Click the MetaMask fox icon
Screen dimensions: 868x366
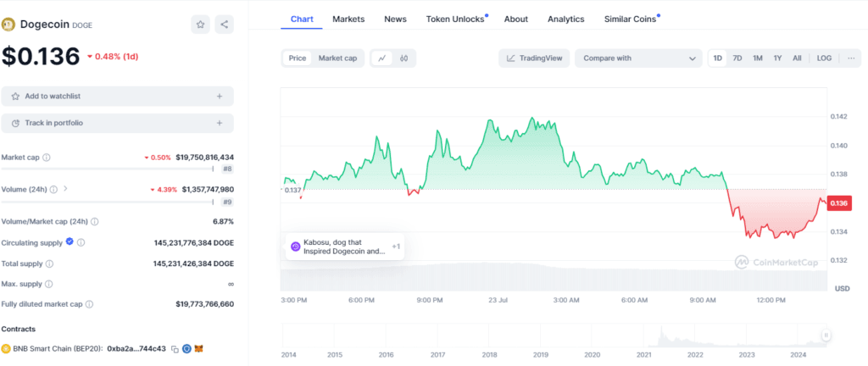point(200,349)
